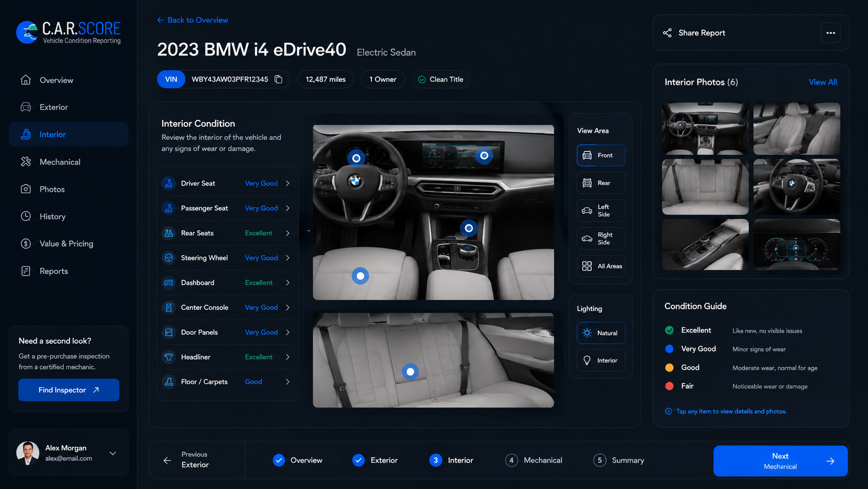Expand the Door Panels details chevron
The width and height of the screenshot is (868, 489).
tap(288, 333)
